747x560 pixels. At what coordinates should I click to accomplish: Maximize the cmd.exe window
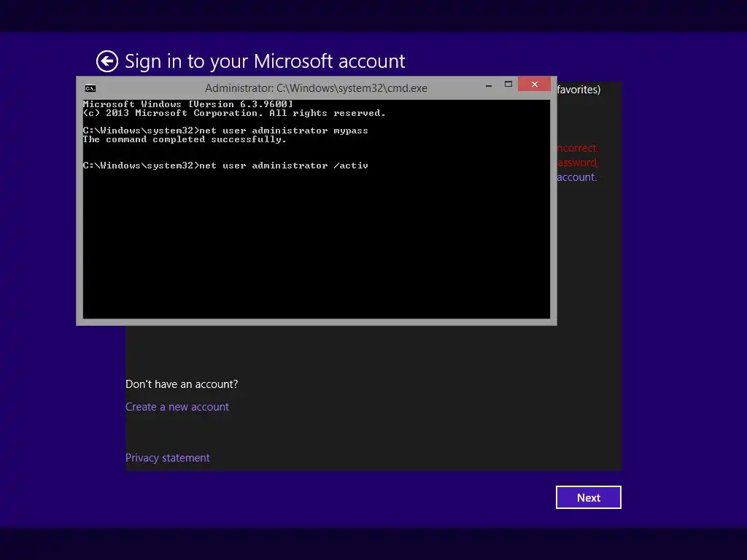pos(508,85)
